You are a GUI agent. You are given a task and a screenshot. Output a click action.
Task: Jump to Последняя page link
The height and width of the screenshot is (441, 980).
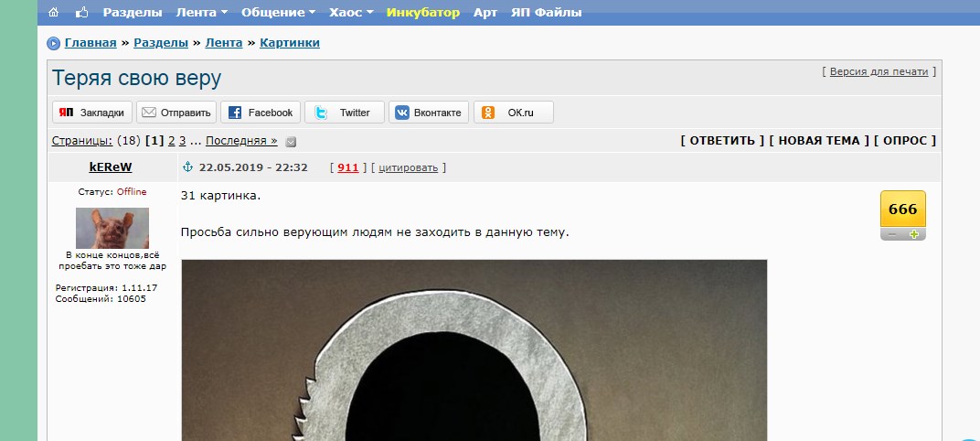point(241,141)
